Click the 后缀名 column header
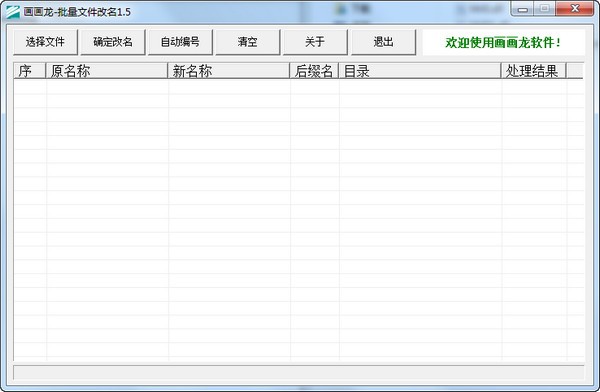600x392 pixels. (x=314, y=71)
